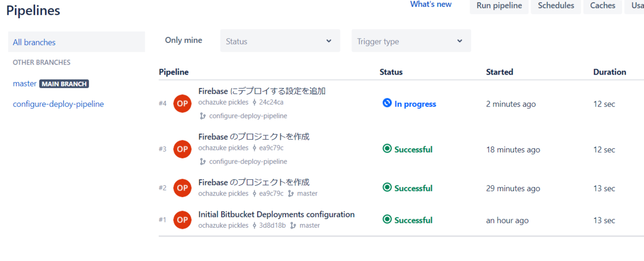This screenshot has width=644, height=261.
Task: Click pipeline number #4
Action: pos(163,104)
